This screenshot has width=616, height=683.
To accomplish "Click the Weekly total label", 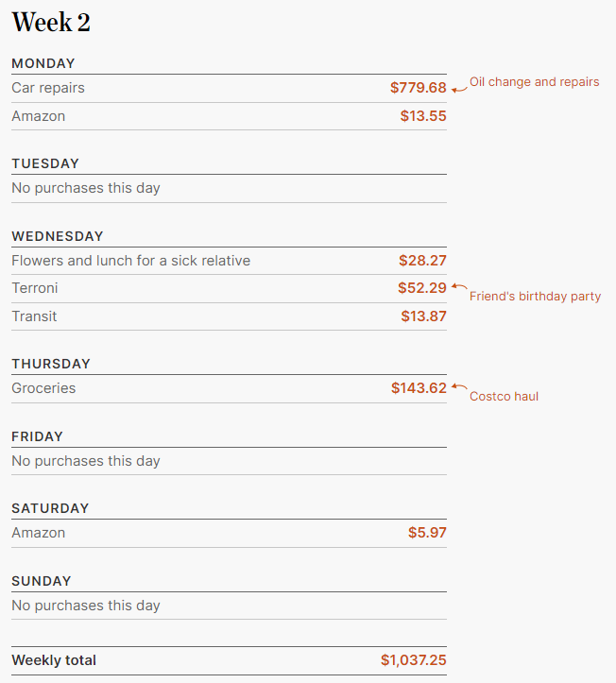I will click(x=54, y=660).
